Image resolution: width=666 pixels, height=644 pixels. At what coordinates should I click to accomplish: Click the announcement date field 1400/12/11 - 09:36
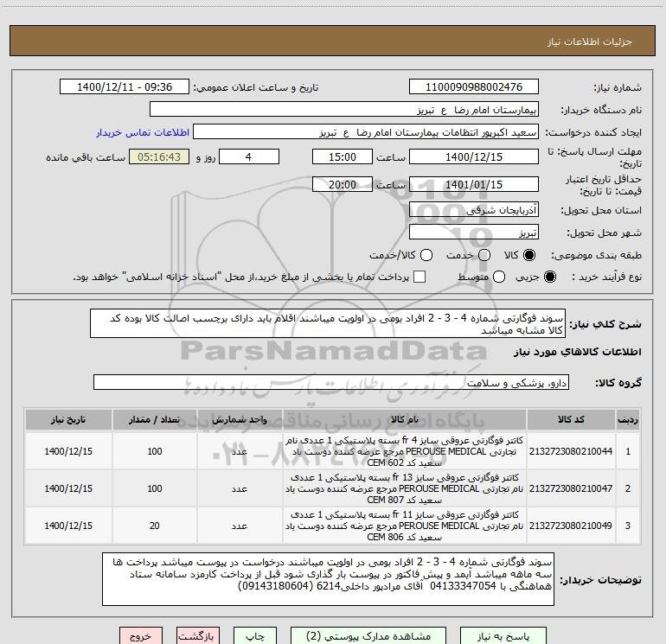125,86
